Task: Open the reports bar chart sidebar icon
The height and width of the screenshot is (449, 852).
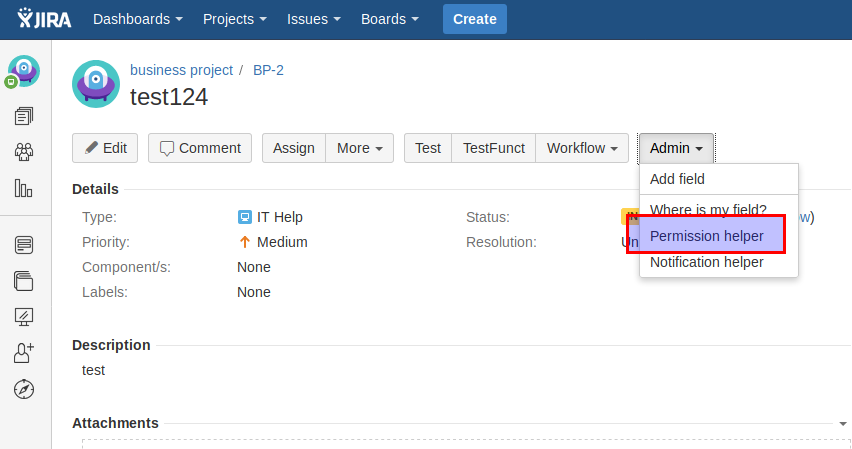Action: (23, 188)
